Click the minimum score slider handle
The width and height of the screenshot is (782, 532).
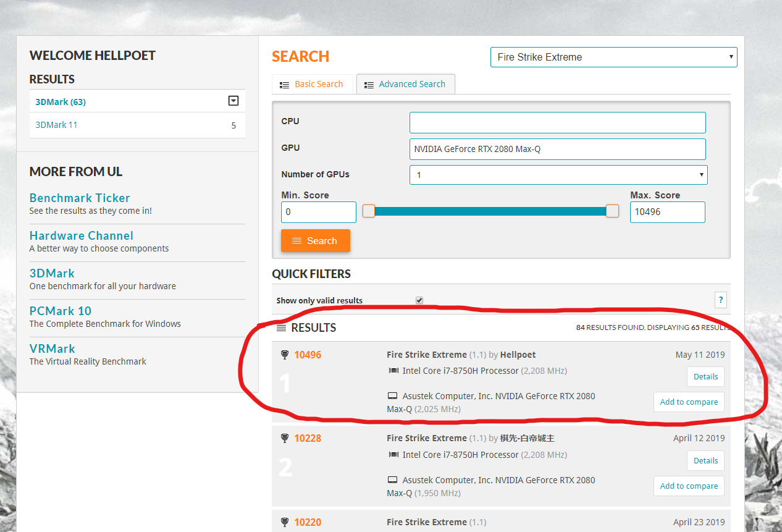(369, 211)
